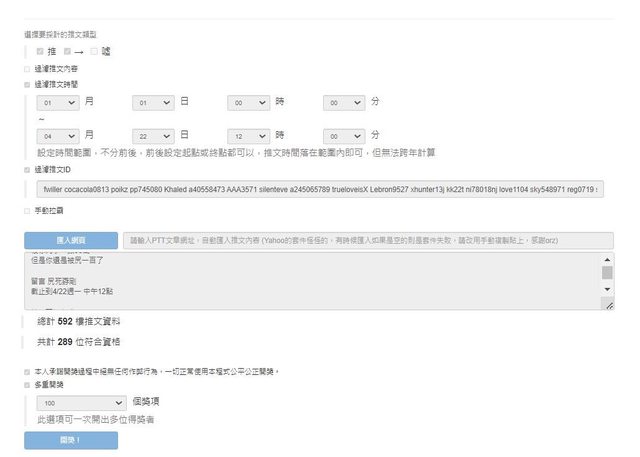Viewport: 640px width, 457px height.
Task: Click the scrollbar down arrow in content box
Action: [x=607, y=289]
